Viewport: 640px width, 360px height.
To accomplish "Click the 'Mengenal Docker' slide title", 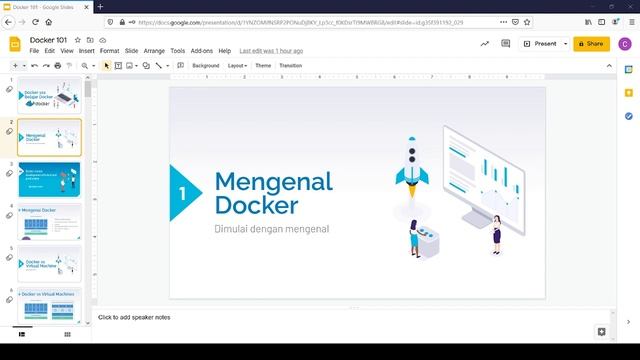I will click(x=274, y=193).
